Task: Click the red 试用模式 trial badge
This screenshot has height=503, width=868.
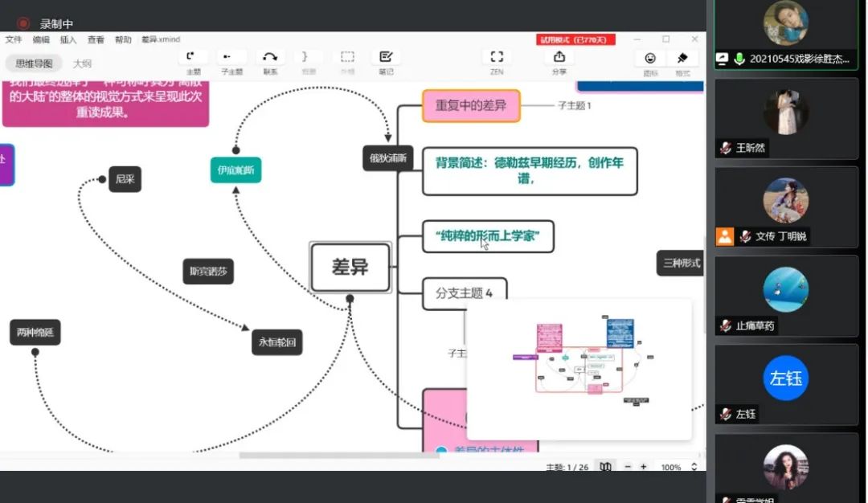Action: point(575,39)
